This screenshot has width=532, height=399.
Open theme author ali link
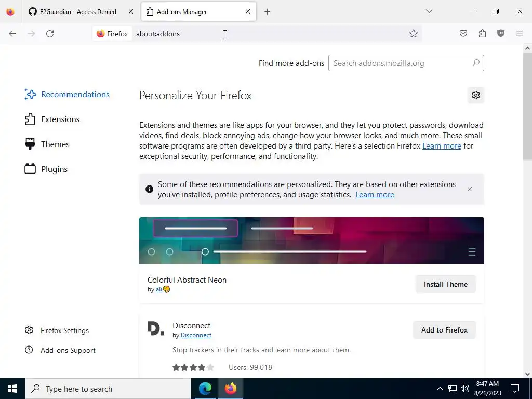point(163,289)
